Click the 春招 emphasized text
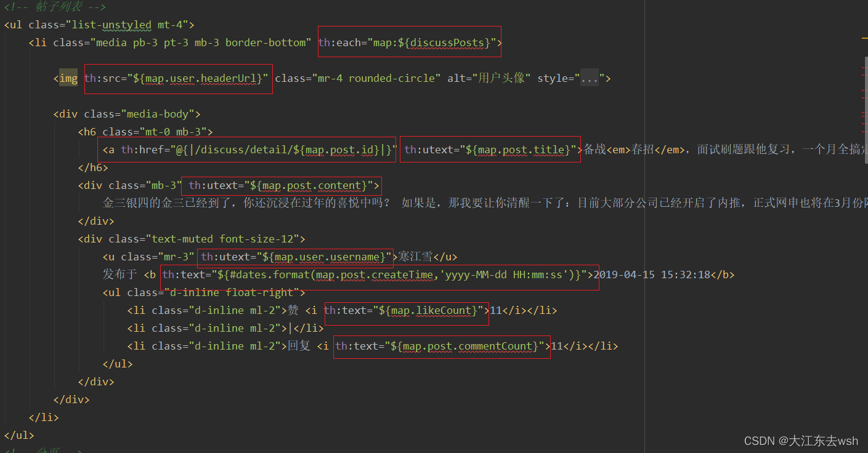 [x=644, y=150]
